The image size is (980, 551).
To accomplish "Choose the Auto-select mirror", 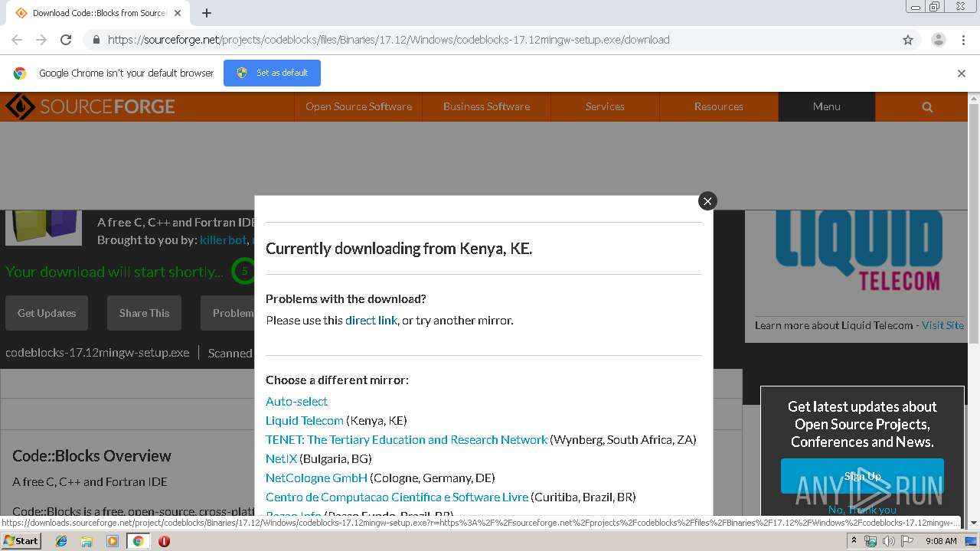I will 296,401.
